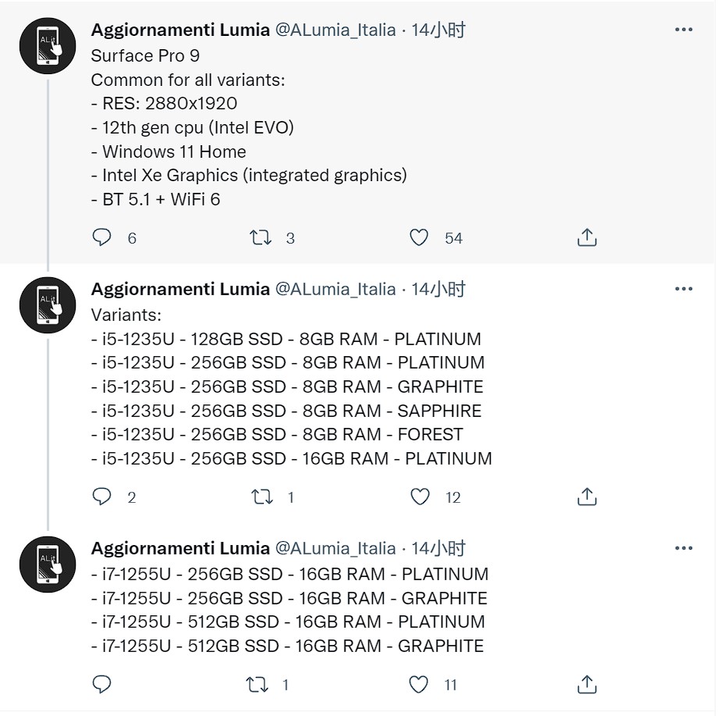The height and width of the screenshot is (716, 728).
Task: Like the tweet with 54 likes
Action: pos(419,237)
